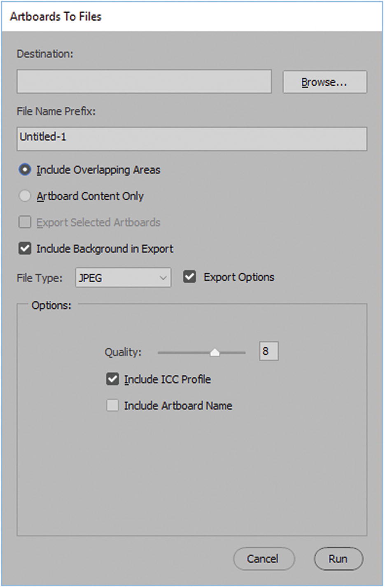Image resolution: width=385 pixels, height=588 pixels.
Task: Click the Options group heading
Action: coord(51,305)
